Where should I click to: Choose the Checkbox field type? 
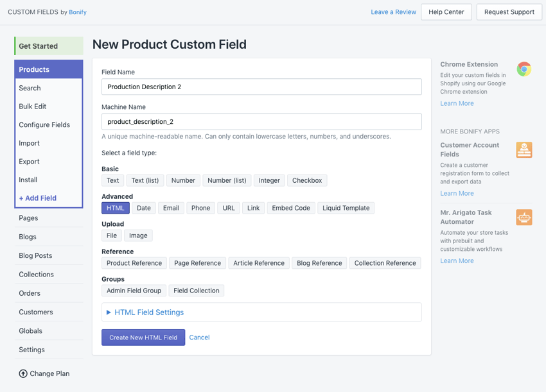pos(307,180)
